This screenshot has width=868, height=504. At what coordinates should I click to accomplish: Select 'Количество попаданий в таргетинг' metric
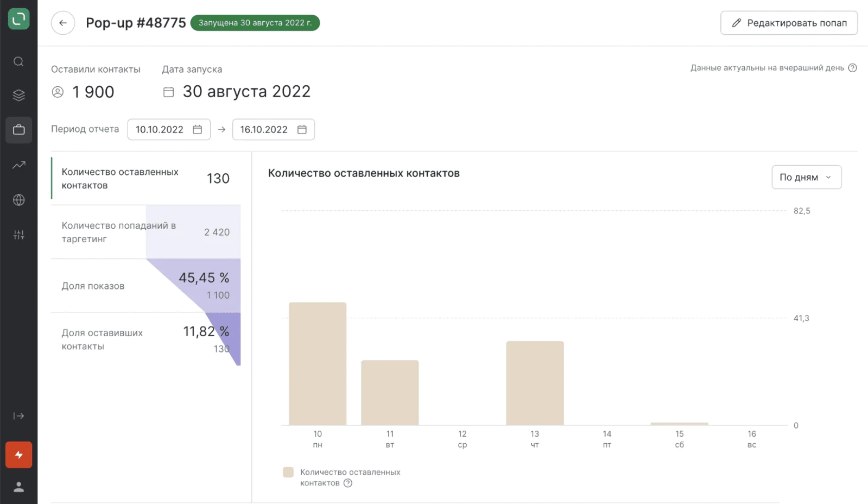coord(146,232)
